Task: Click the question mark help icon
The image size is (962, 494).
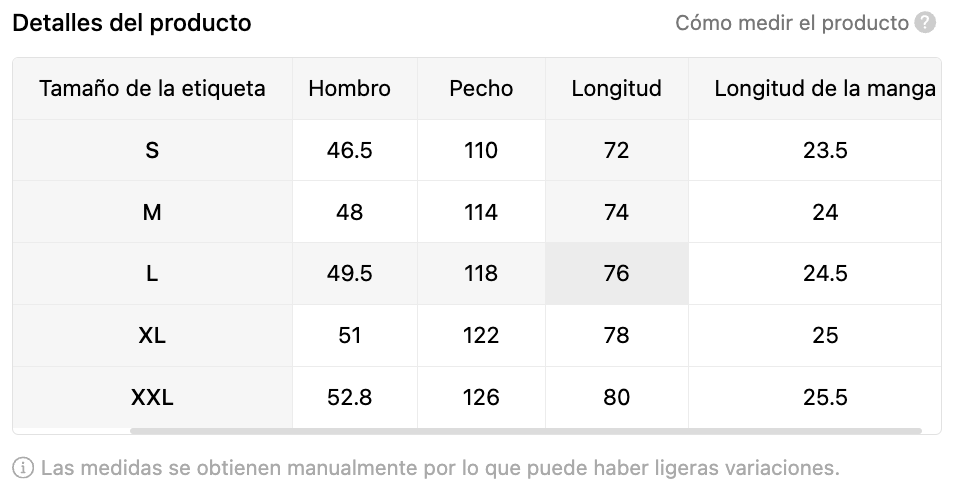Action: [x=925, y=23]
